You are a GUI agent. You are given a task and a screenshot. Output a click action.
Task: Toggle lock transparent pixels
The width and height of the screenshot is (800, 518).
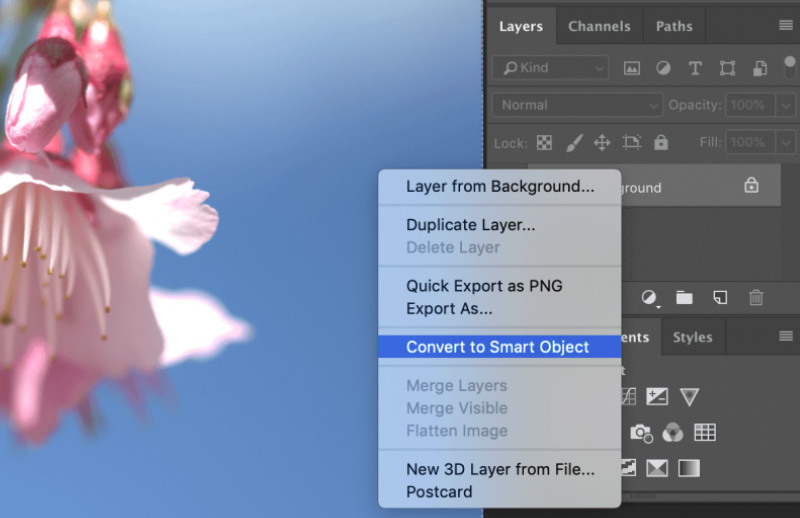544,143
